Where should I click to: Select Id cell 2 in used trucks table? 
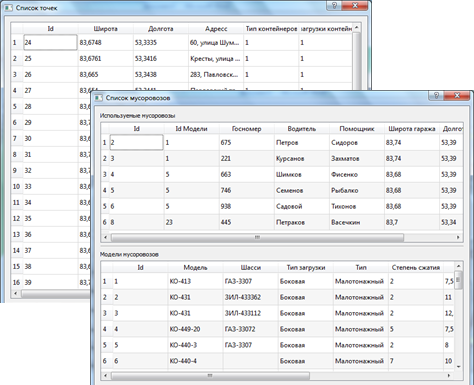[136, 142]
